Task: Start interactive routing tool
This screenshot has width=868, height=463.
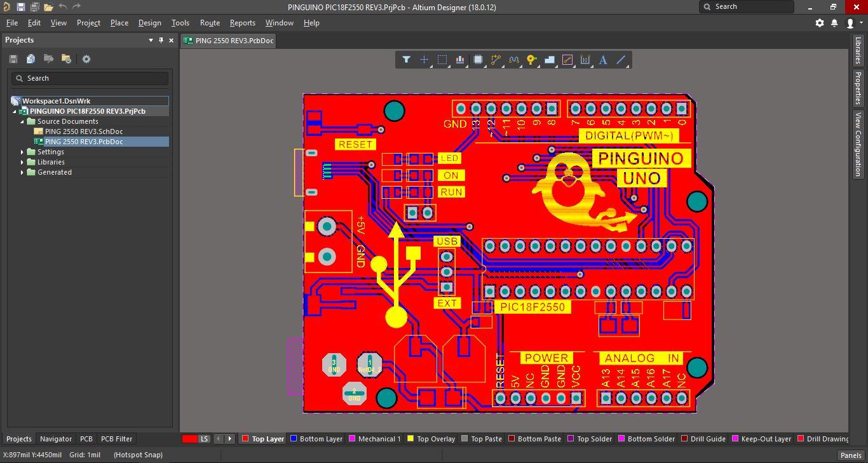Action: (x=496, y=60)
